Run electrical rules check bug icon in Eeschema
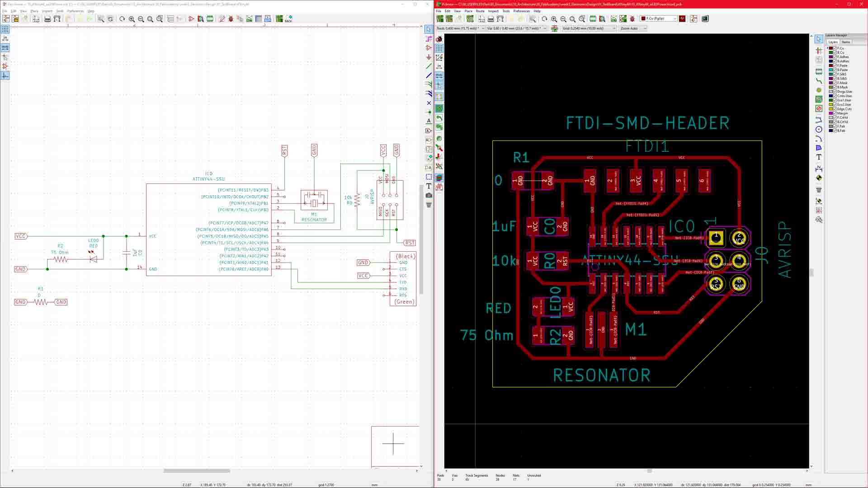Image resolution: width=868 pixels, height=488 pixels. [231, 19]
